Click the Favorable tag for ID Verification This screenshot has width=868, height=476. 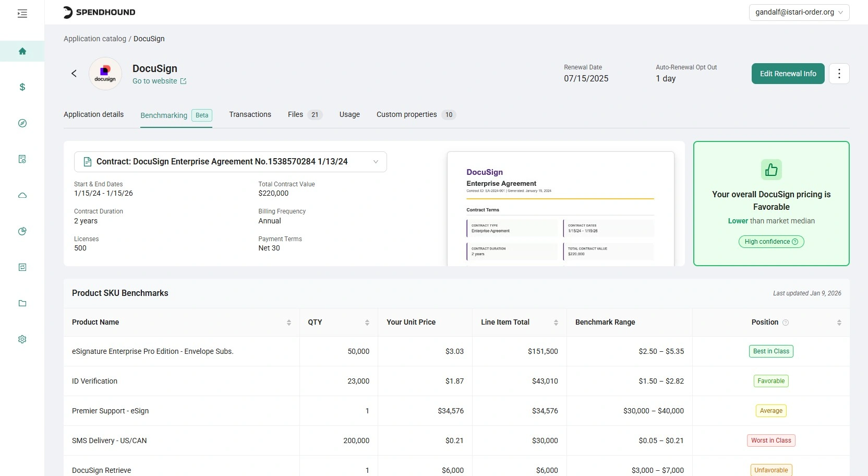tap(771, 381)
